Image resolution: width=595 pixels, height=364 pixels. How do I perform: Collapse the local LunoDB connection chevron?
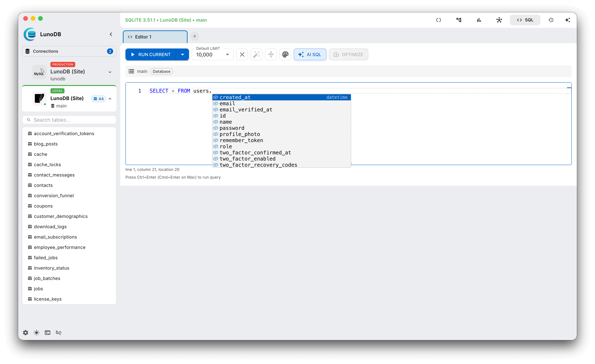pyautogui.click(x=110, y=99)
